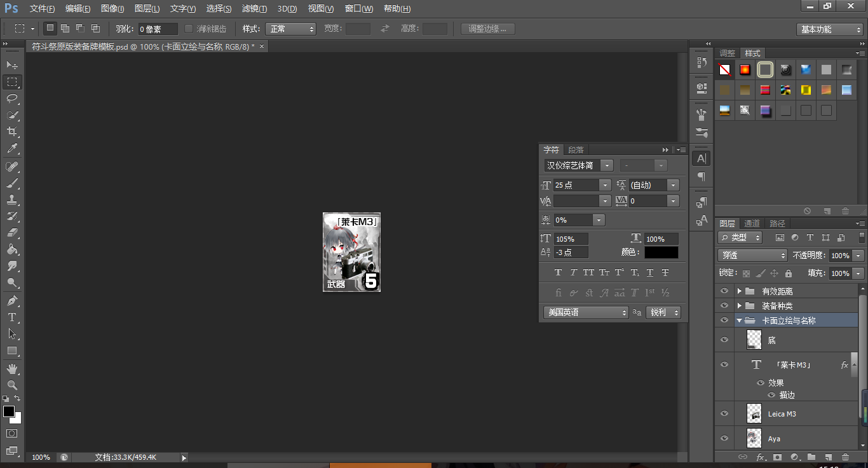This screenshot has height=468, width=868.
Task: Select the Clone Stamp tool
Action: (x=12, y=200)
